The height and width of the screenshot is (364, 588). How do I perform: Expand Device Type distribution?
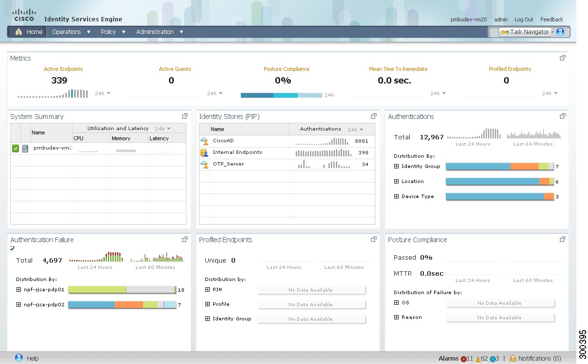tap(396, 197)
